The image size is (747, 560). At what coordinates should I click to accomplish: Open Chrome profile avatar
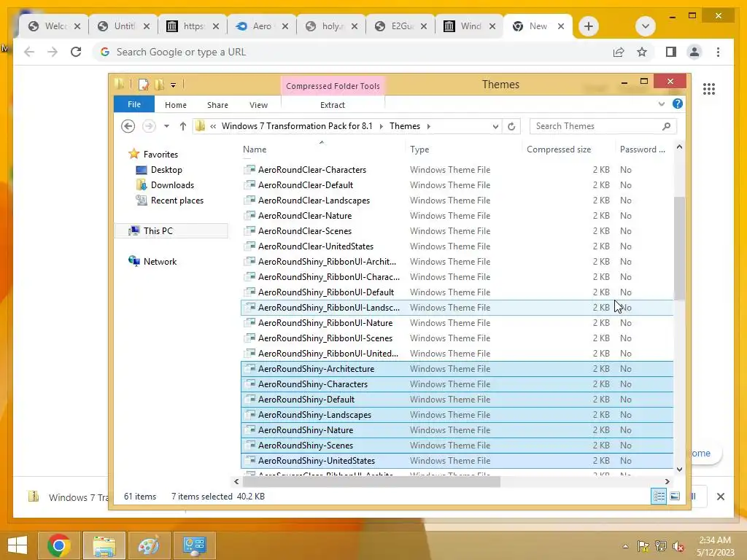click(694, 52)
